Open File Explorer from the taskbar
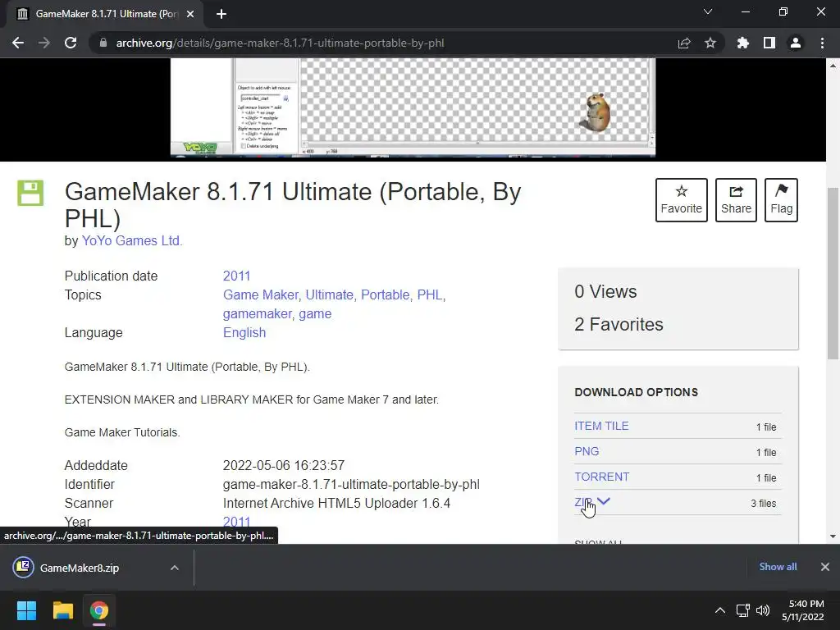 coord(62,610)
